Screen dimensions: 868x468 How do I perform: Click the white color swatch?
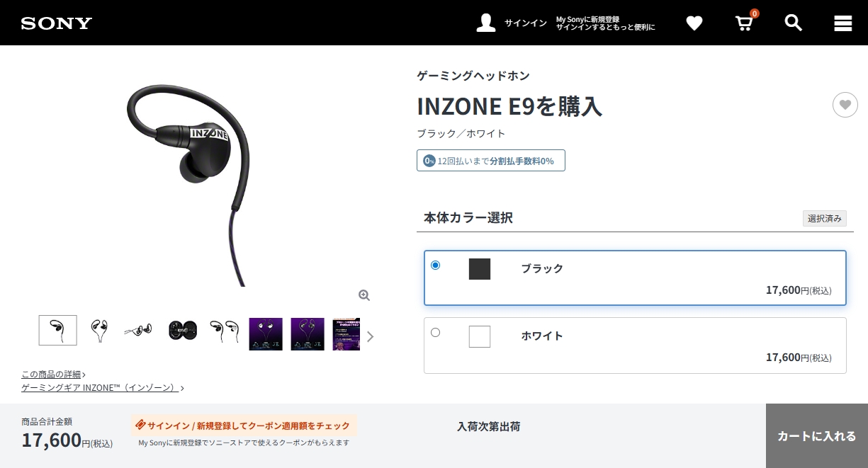click(x=480, y=336)
